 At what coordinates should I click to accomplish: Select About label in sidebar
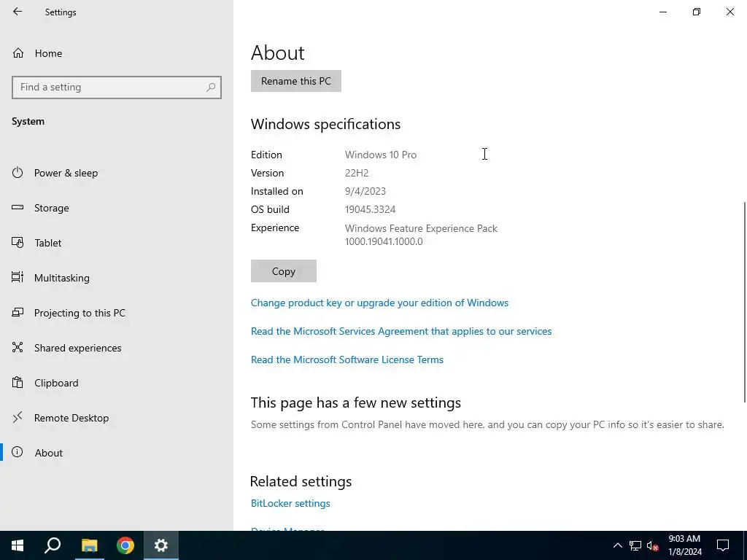point(49,453)
